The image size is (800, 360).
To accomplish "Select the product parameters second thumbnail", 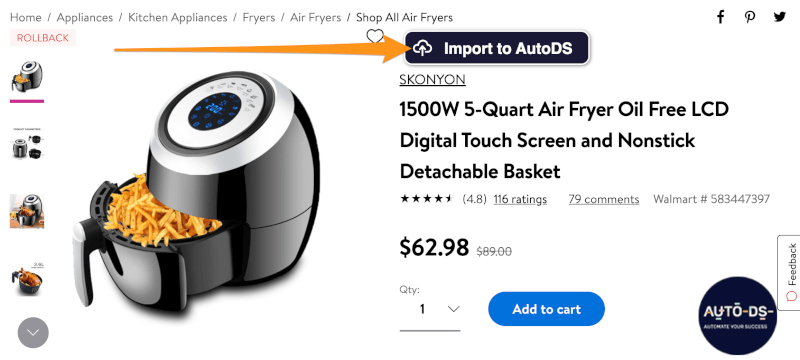I will tap(27, 144).
